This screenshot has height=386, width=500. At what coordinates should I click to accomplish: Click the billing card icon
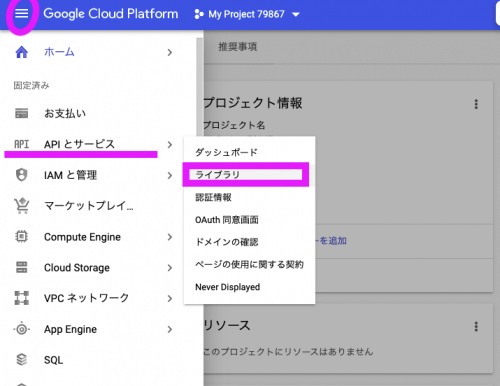22,113
